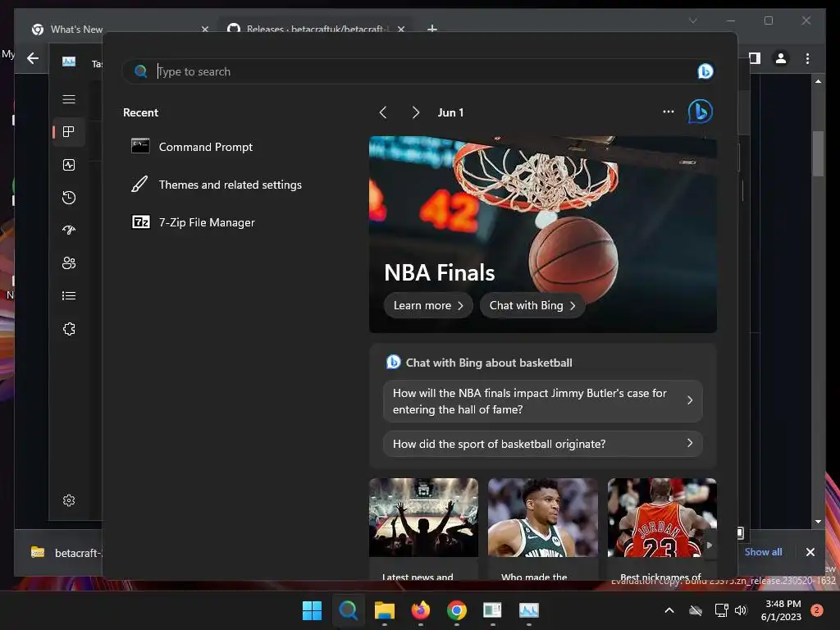This screenshot has height=630, width=840.
Task: Open Chrome side panel icon
Action: click(755, 58)
